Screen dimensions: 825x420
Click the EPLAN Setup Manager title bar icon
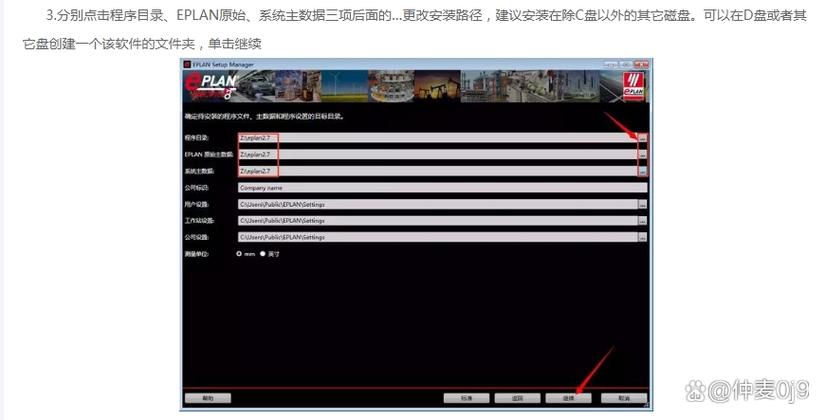tap(187, 64)
